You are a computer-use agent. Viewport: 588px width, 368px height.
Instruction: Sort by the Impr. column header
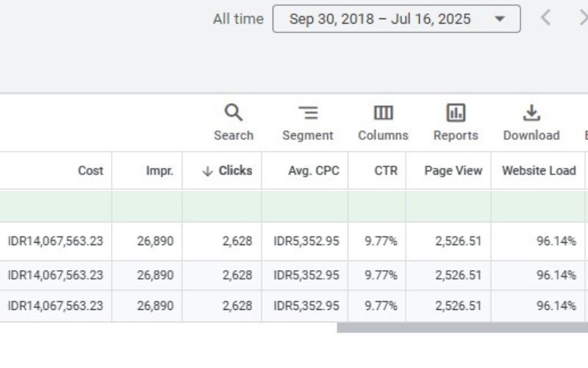159,171
